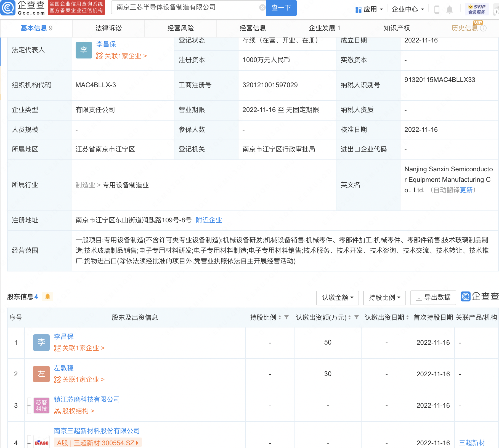Switch to the 经营信息 tab
The height and width of the screenshot is (448, 499).
pyautogui.click(x=253, y=28)
